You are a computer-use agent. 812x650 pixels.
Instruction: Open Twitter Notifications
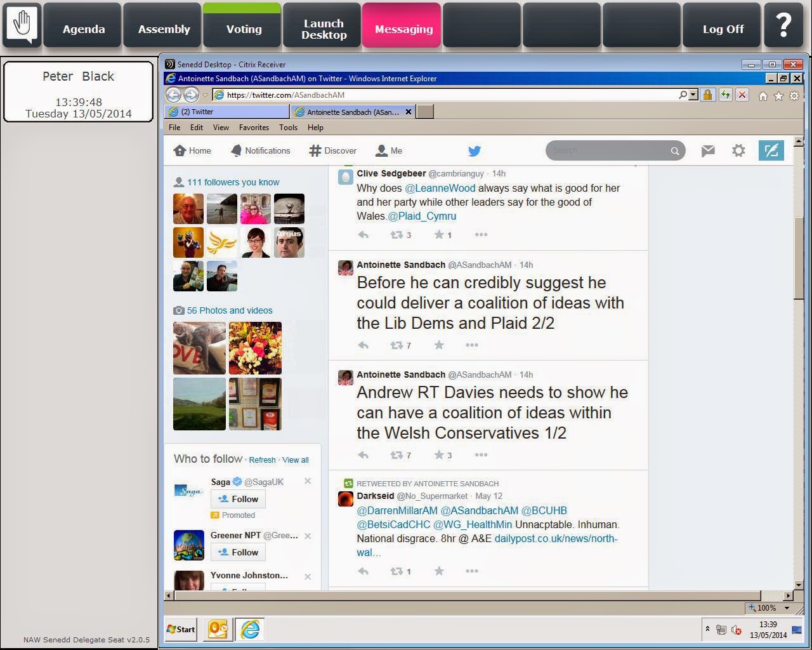click(x=261, y=150)
